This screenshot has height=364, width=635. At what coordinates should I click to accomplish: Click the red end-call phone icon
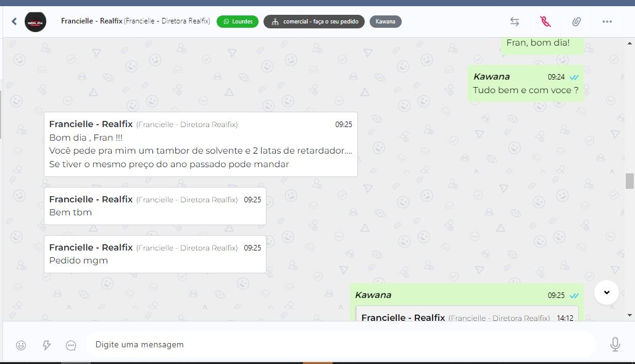point(545,22)
